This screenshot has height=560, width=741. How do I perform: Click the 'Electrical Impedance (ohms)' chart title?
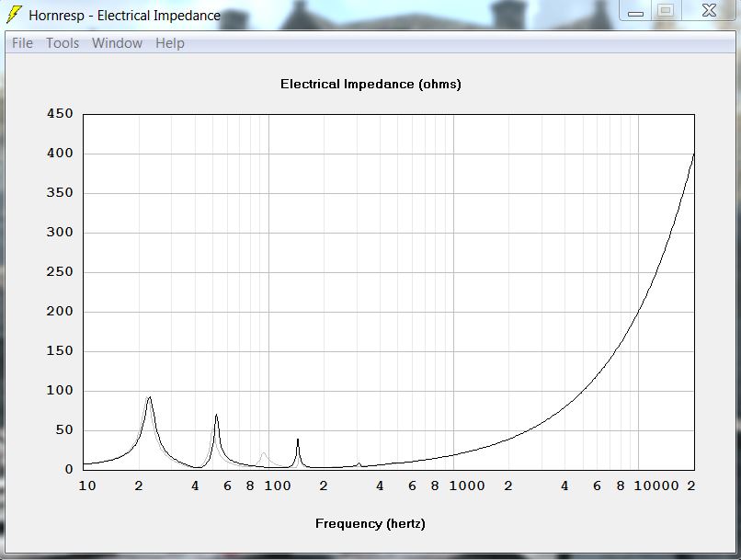[x=370, y=84]
